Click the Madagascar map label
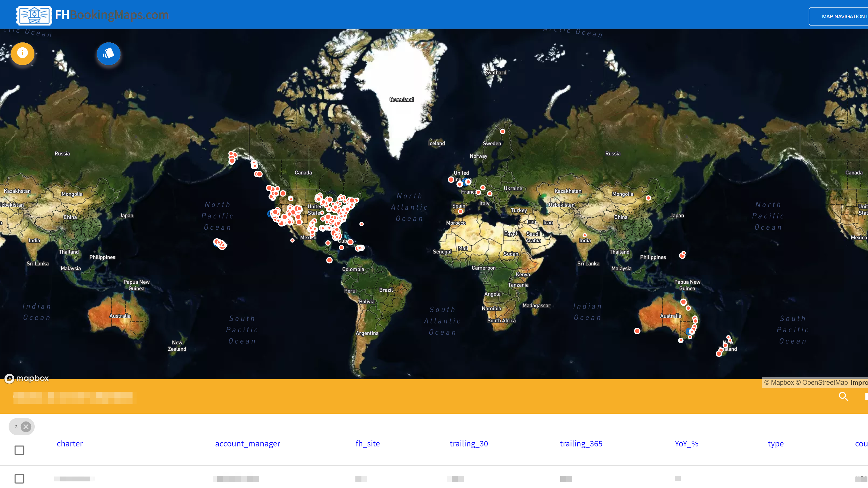The height and width of the screenshot is (488, 868). tap(536, 306)
